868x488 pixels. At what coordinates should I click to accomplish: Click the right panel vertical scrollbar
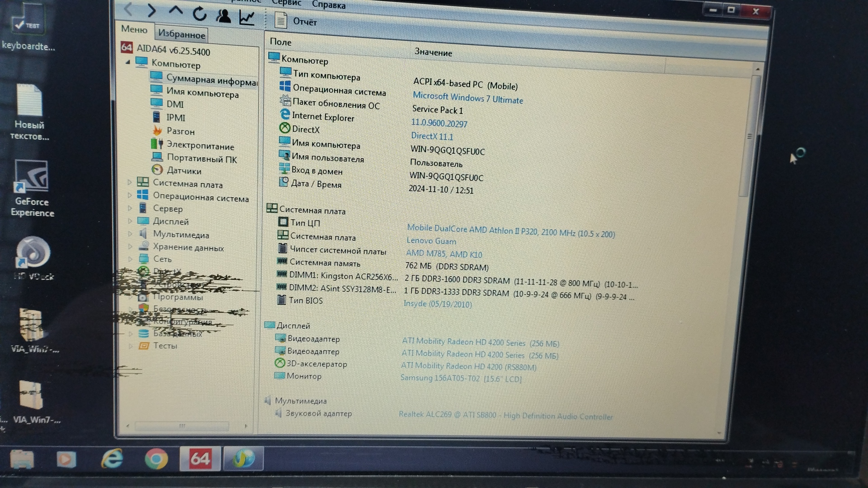[x=749, y=136]
